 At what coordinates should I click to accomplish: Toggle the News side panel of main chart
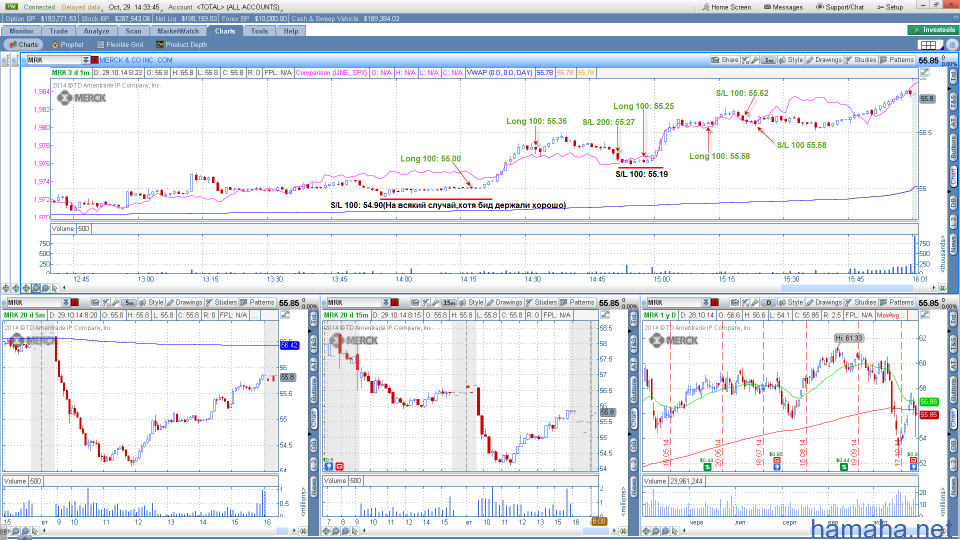(x=953, y=244)
